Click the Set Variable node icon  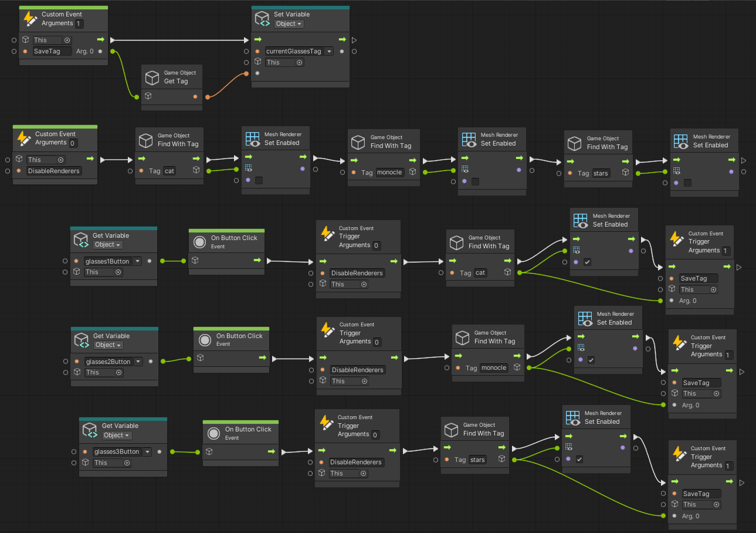[x=262, y=19]
